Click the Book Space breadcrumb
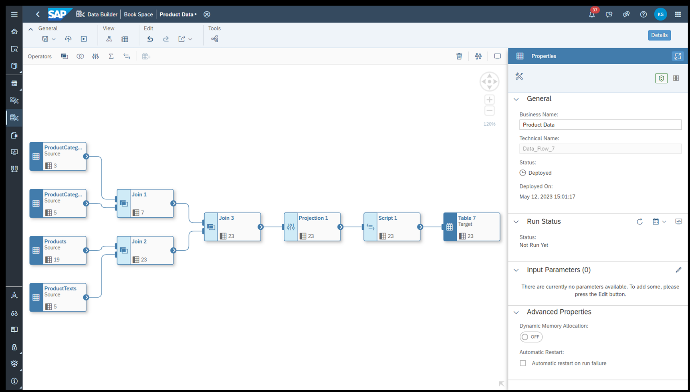The image size is (690, 392). coord(138,15)
